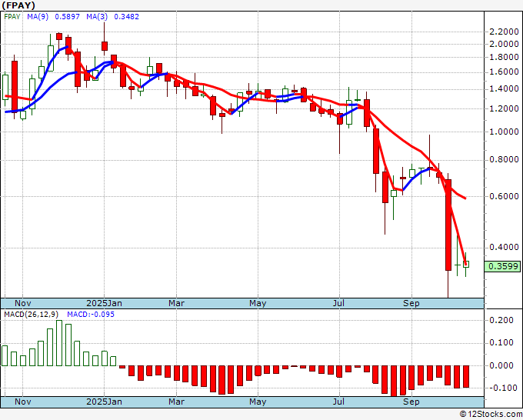523x420 pixels.
Task: Click the (FPAY) chart title
Action: [x=18, y=5]
